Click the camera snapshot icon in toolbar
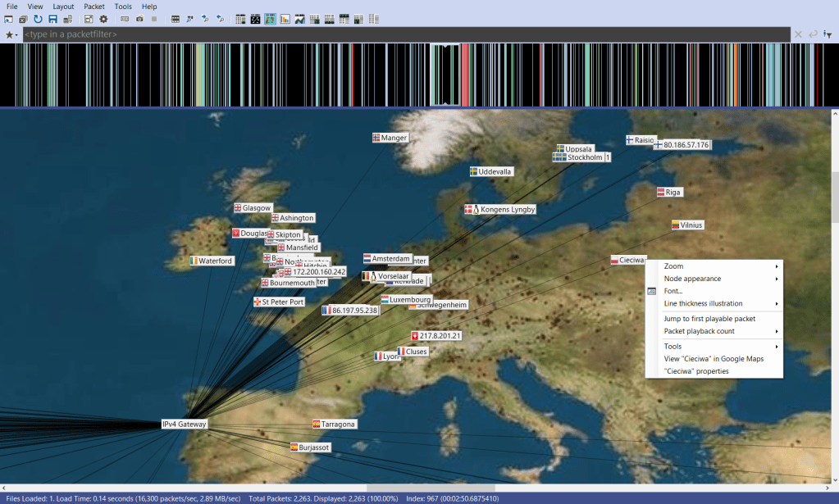 pos(139,19)
